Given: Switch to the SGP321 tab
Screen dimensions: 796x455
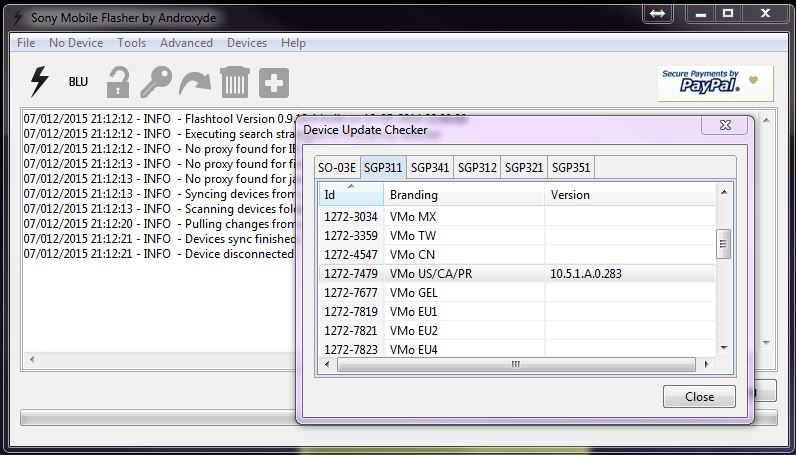Looking at the screenshot, I should (x=524, y=168).
